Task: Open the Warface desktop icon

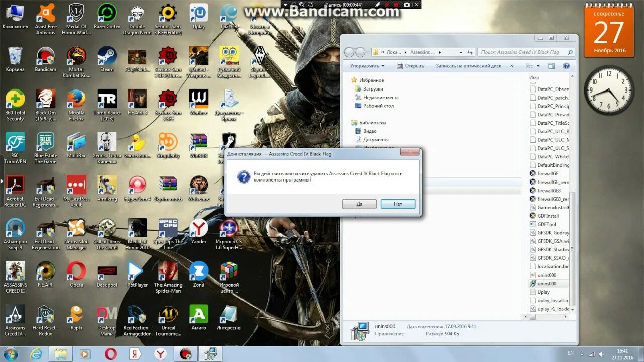Action: pyautogui.click(x=199, y=103)
